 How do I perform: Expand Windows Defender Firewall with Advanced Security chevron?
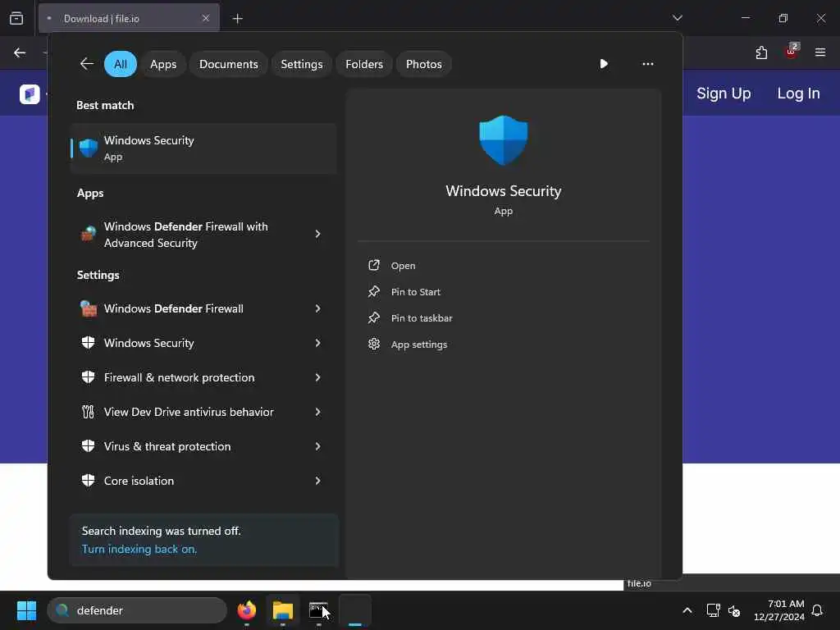317,234
